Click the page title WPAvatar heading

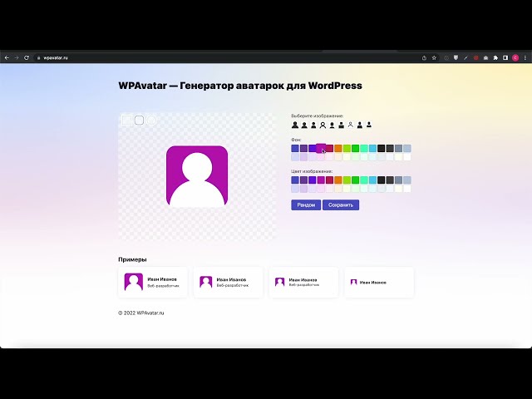(x=240, y=86)
